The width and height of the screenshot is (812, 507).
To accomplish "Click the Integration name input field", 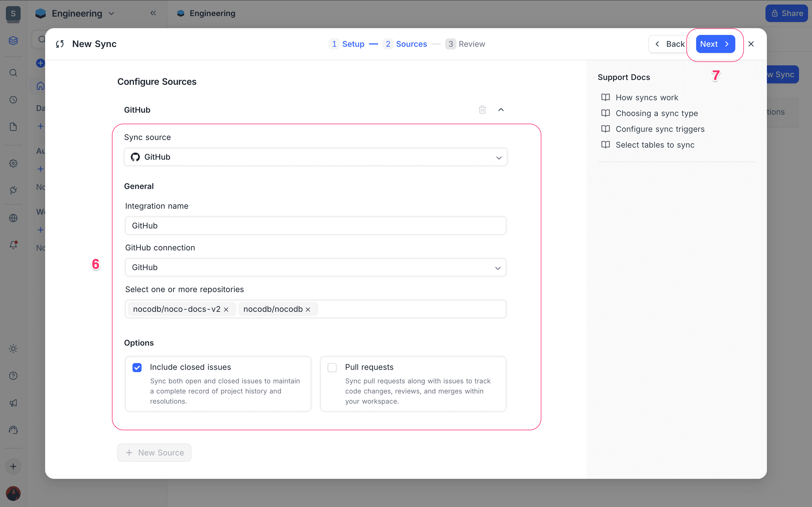I will (315, 226).
